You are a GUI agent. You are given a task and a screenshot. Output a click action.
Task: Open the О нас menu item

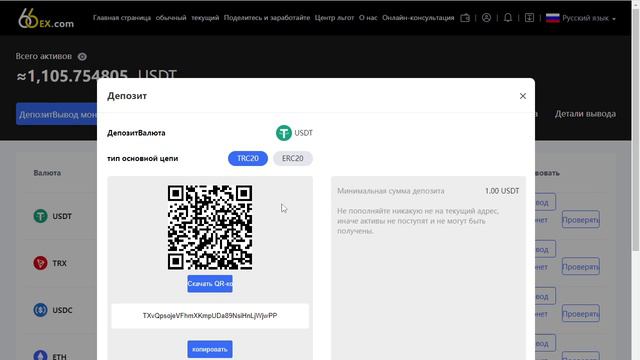368,18
